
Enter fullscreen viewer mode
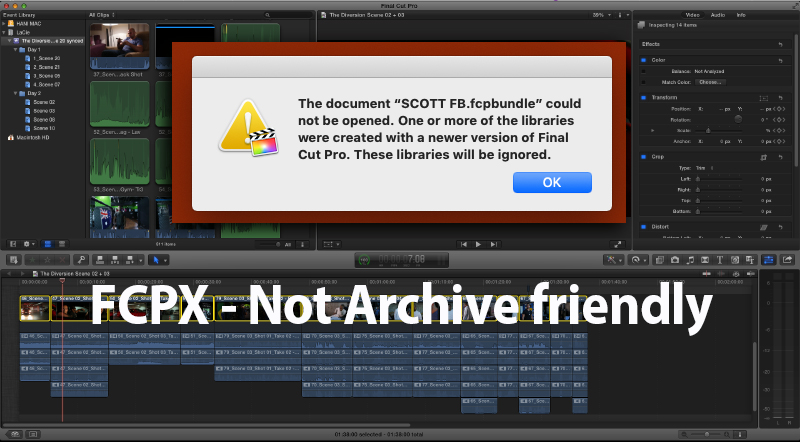617,244
